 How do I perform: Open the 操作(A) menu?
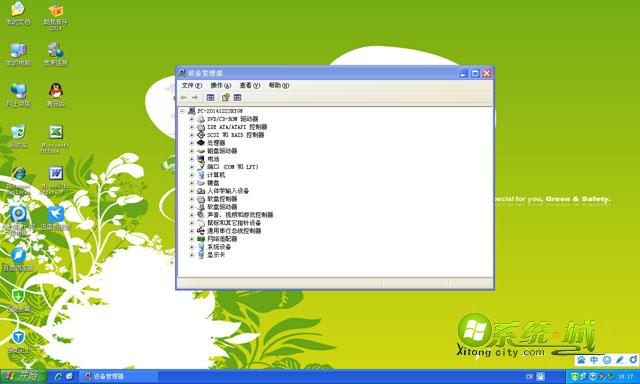pyautogui.click(x=221, y=85)
